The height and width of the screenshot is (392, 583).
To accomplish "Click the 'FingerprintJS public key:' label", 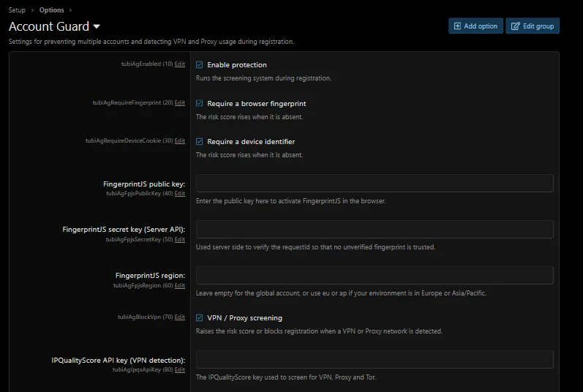I will point(144,184).
